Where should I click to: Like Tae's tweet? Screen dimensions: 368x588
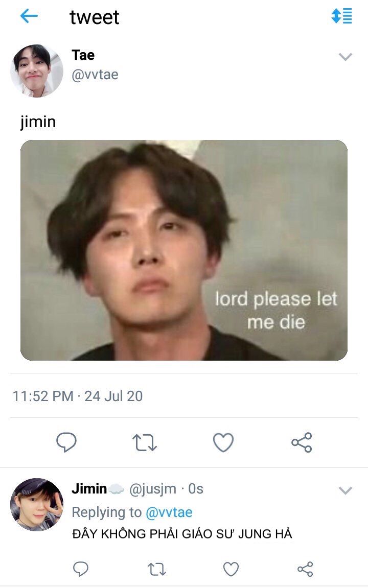pyautogui.click(x=223, y=442)
